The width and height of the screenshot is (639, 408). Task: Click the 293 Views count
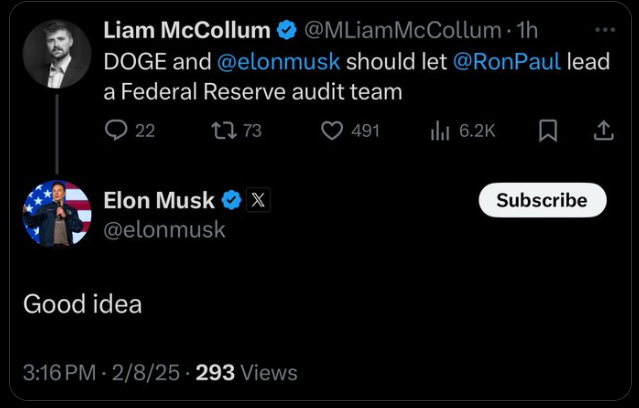(x=247, y=373)
